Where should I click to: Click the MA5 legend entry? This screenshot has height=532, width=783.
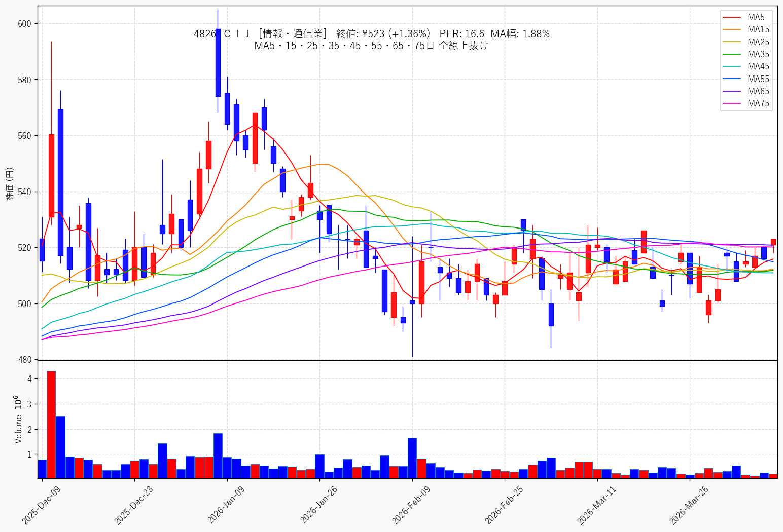tap(745, 18)
